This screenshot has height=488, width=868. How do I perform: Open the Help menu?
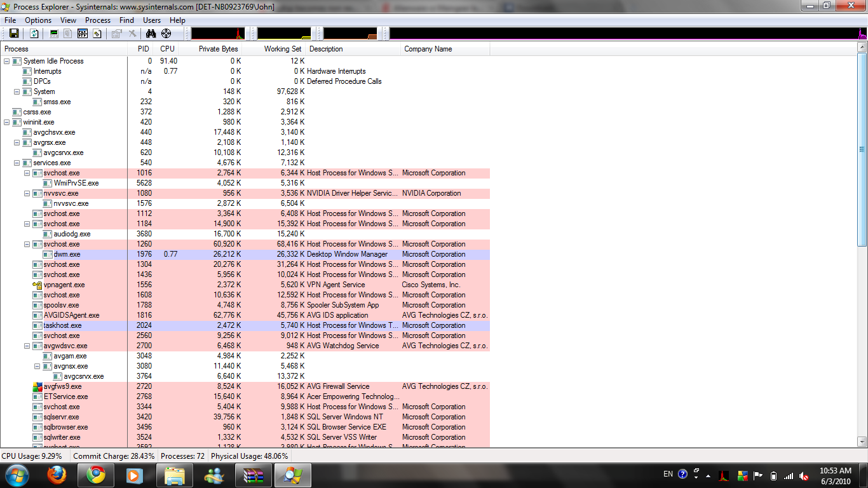(x=178, y=20)
